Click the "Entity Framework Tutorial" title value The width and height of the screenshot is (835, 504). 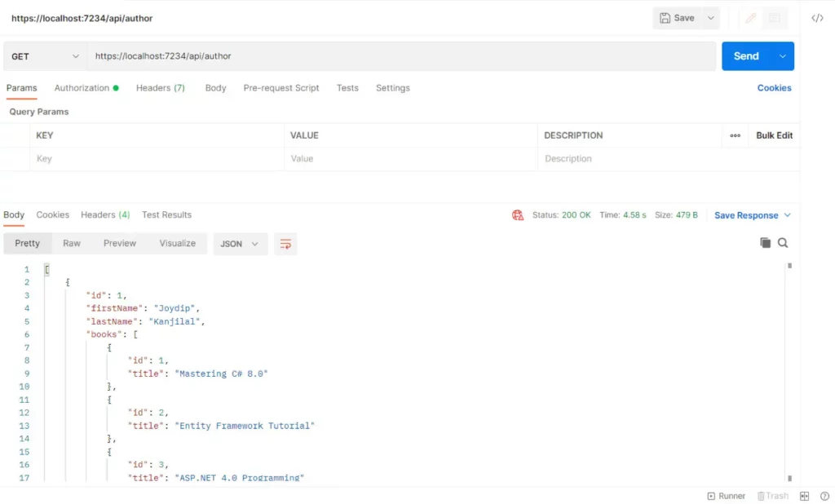pos(245,427)
